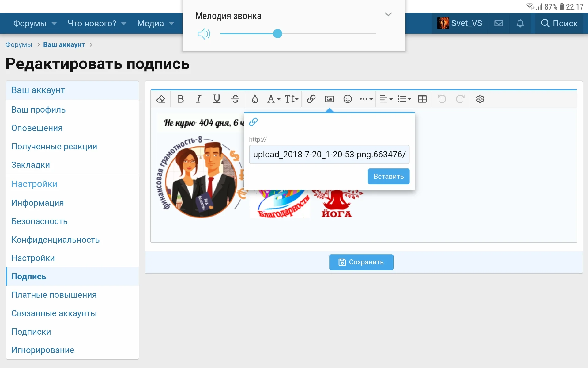Expand the font family dropdown
This screenshot has width=588, height=368.
click(273, 99)
